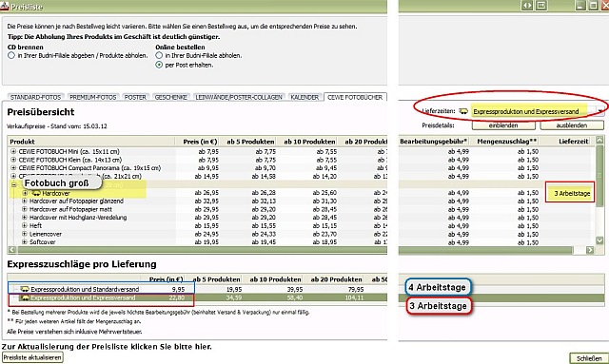
Task: Click the Schließen button
Action: coord(588,358)
